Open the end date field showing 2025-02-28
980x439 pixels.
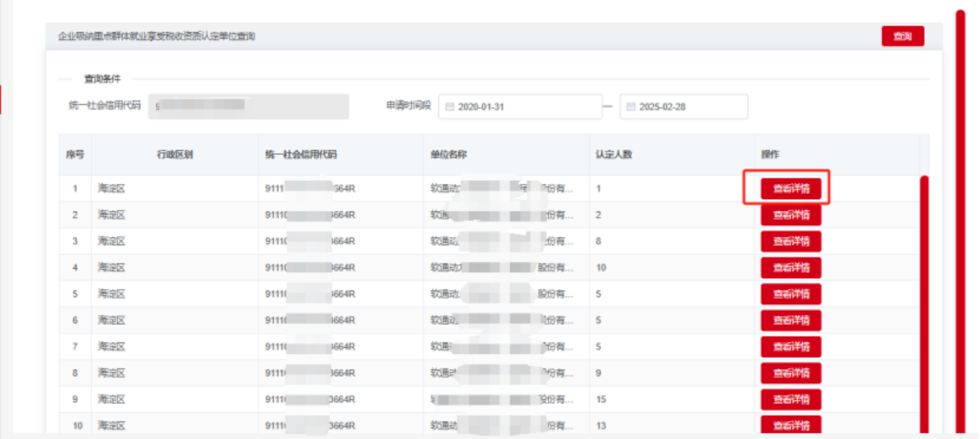pyautogui.click(x=684, y=106)
